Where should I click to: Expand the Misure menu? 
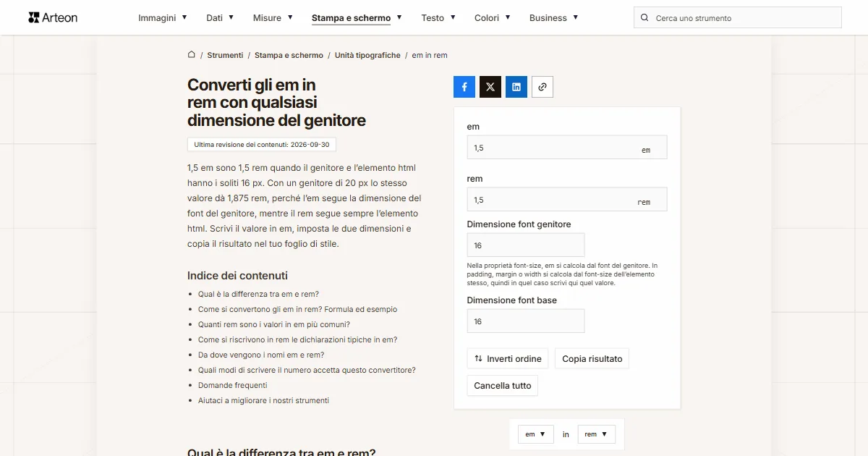point(273,18)
